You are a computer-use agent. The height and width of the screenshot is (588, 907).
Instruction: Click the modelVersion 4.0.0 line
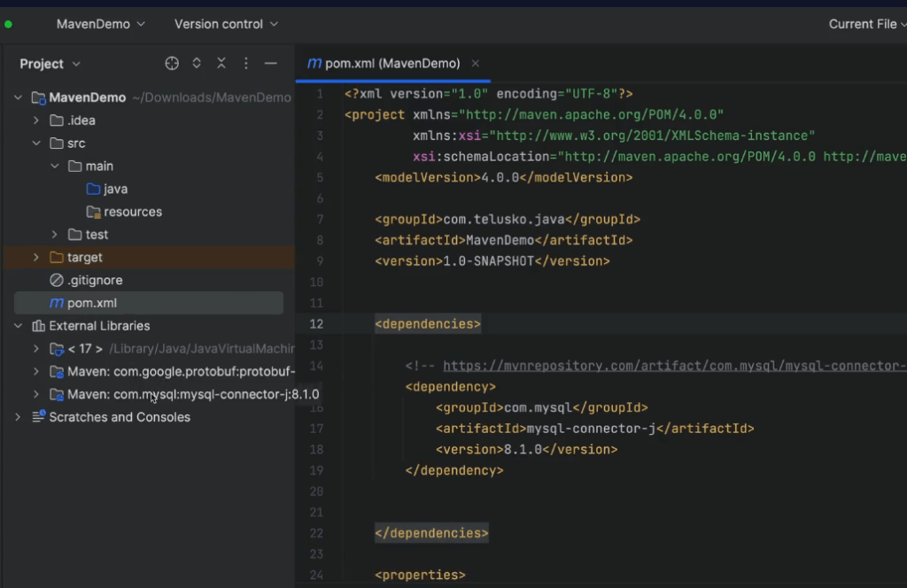click(504, 177)
